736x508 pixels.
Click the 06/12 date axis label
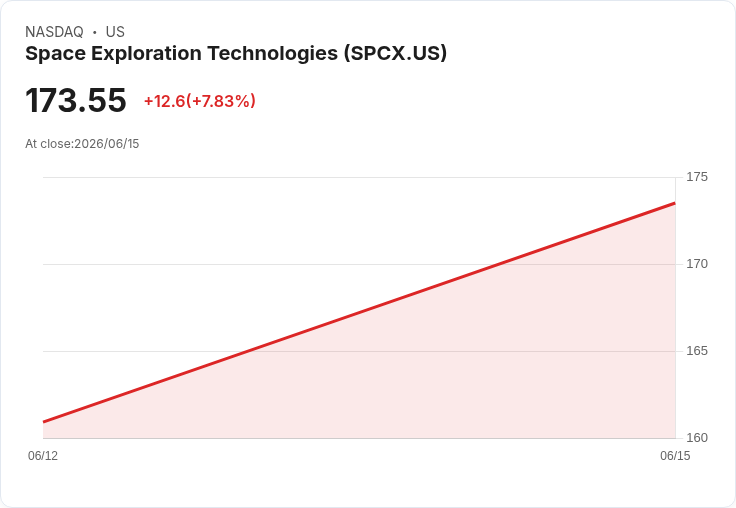click(x=43, y=455)
